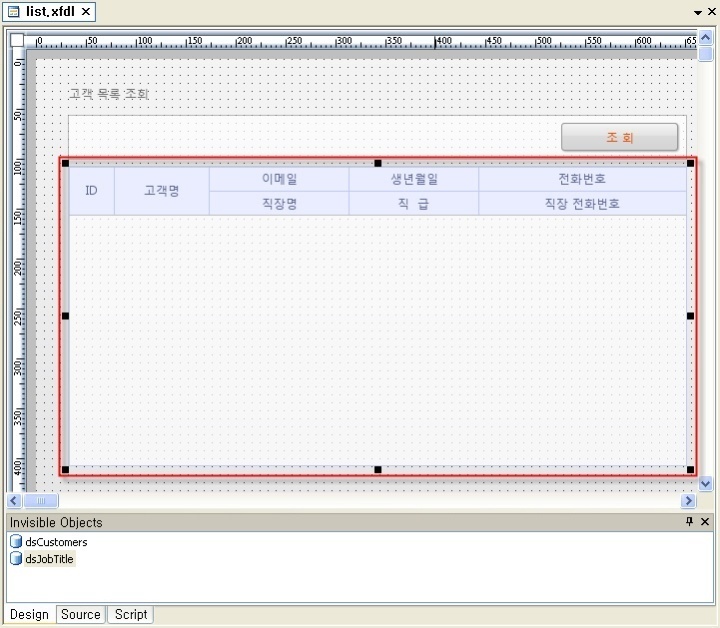Select the dsJobTitle dataset
Image resolution: width=720 pixels, height=628 pixels.
point(49,559)
